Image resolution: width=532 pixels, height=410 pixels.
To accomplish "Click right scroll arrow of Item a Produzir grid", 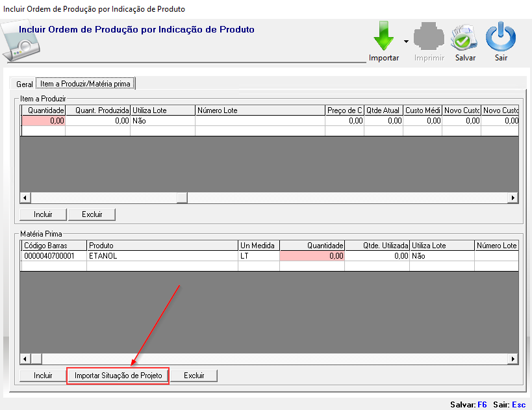I will (x=513, y=198).
